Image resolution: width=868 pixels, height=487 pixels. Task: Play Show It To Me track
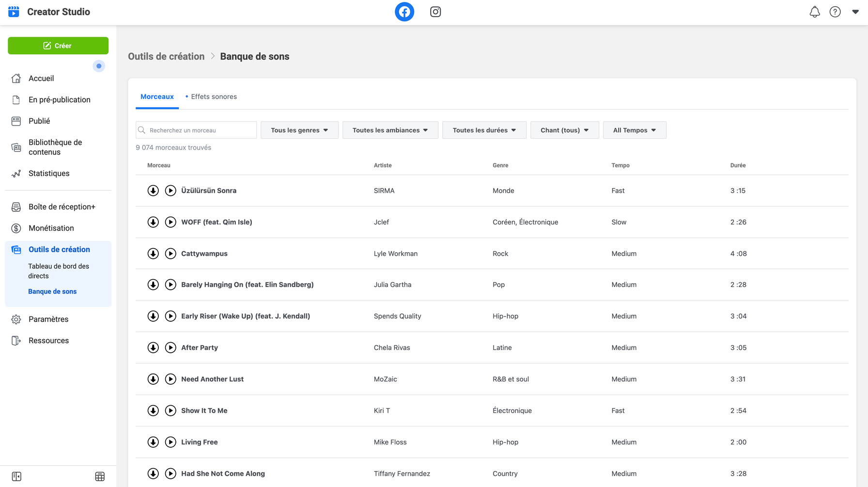point(170,410)
